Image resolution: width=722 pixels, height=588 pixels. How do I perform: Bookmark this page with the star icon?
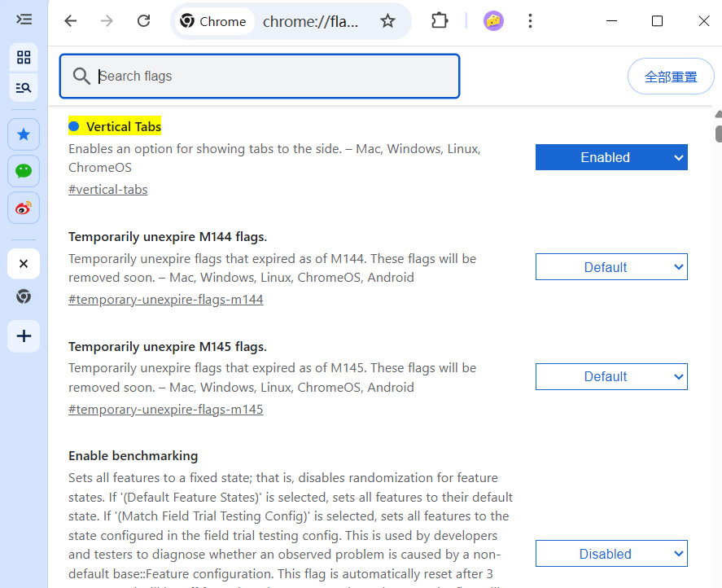click(x=387, y=21)
